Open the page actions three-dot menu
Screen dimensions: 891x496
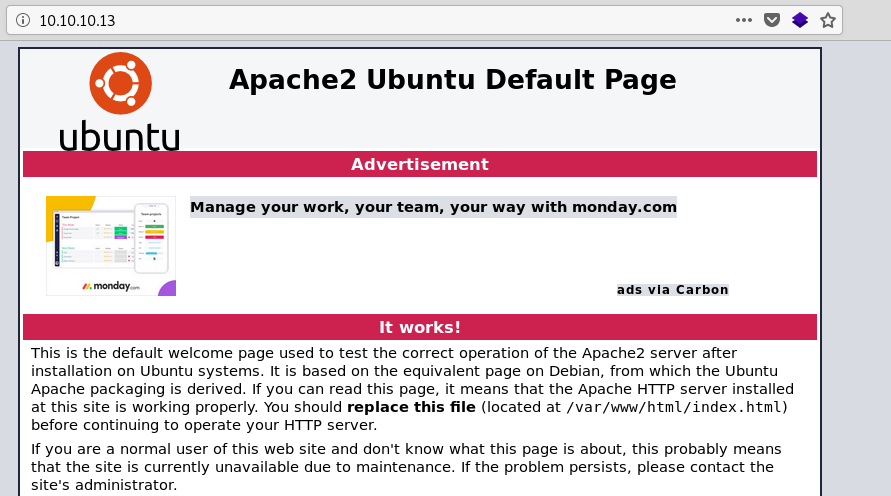click(x=743, y=20)
